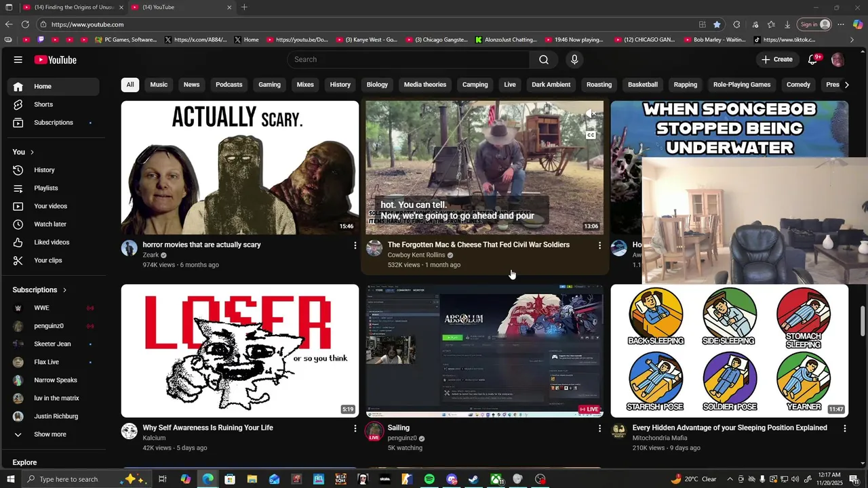This screenshot has height=488, width=868.
Task: Open more options for Why Self Awareness video
Action: [x=355, y=428]
